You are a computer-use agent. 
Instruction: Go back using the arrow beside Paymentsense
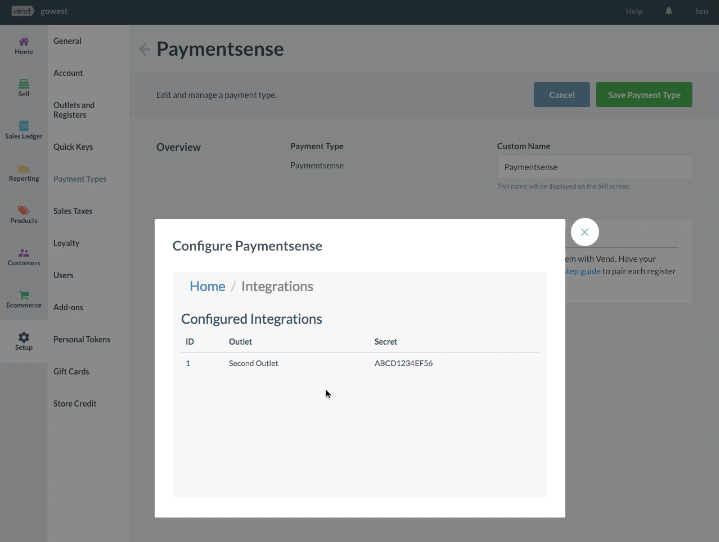tap(144, 49)
